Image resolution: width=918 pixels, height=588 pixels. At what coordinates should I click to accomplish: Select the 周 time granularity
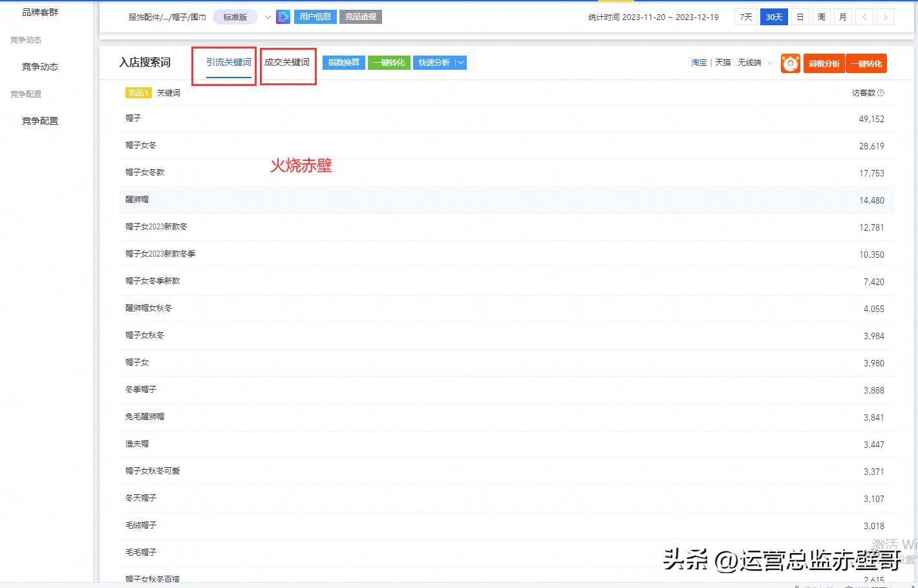[x=822, y=17]
